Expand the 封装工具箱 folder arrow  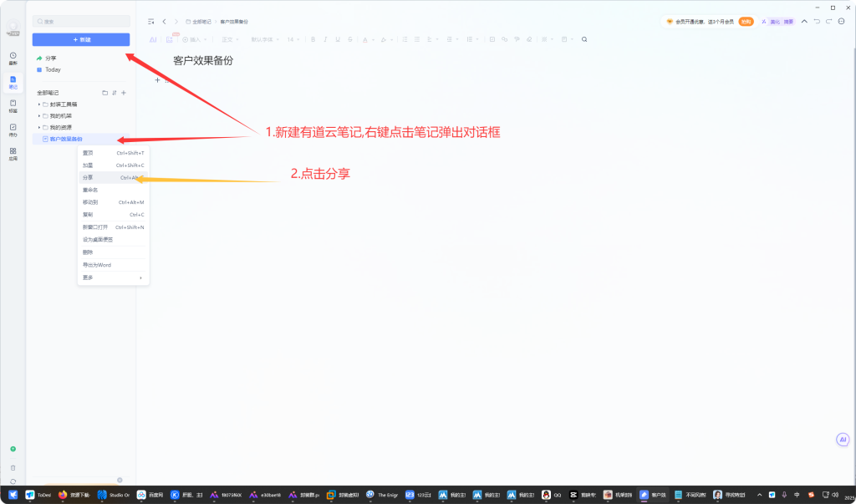(x=39, y=104)
